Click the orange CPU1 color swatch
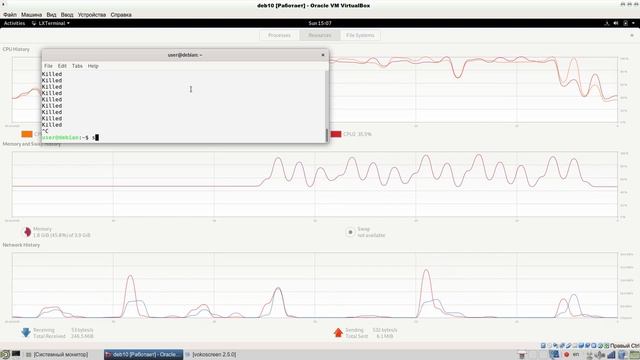 pyautogui.click(x=27, y=134)
